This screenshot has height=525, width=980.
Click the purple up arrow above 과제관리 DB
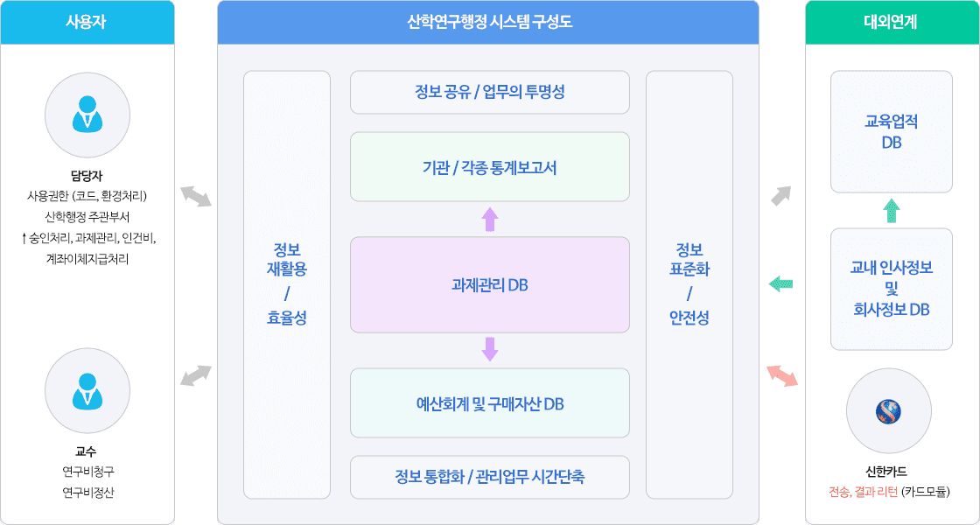[489, 219]
